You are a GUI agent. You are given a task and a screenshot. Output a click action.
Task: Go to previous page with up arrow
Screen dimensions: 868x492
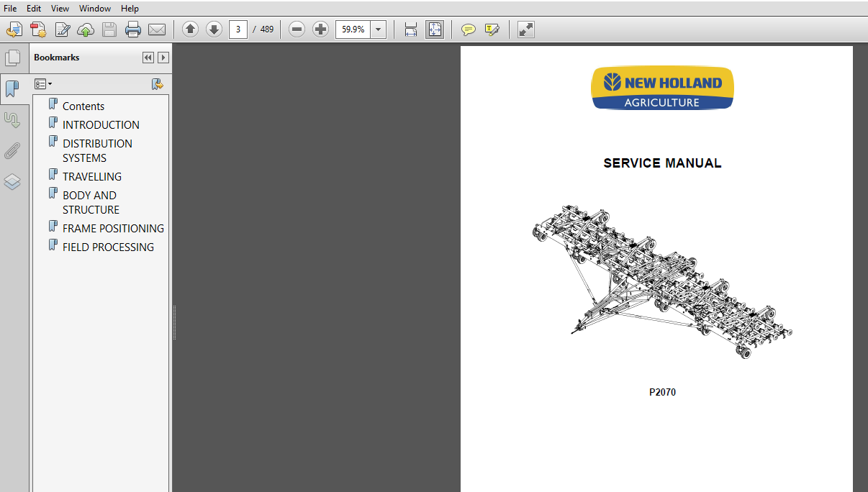(190, 29)
